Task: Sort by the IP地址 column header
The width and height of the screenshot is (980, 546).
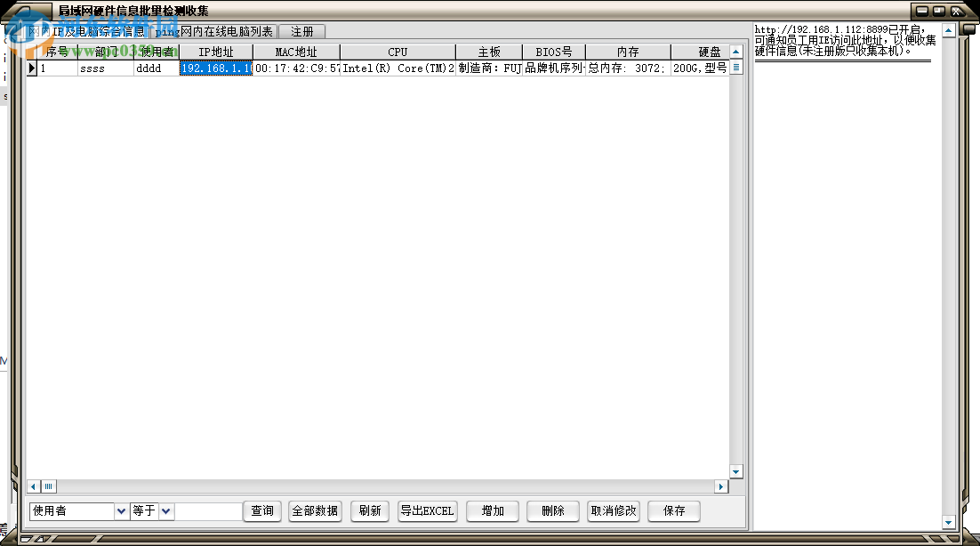Action: click(216, 52)
